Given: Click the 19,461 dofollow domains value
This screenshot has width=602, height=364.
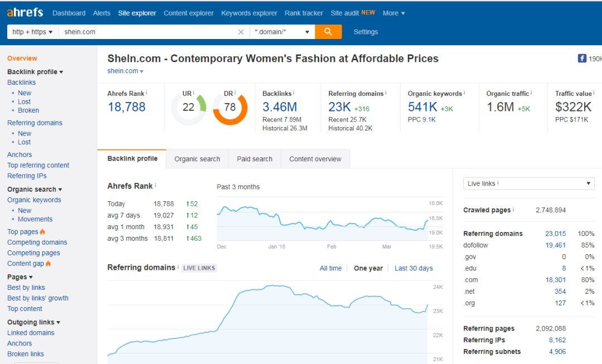Looking at the screenshot, I should click(556, 245).
